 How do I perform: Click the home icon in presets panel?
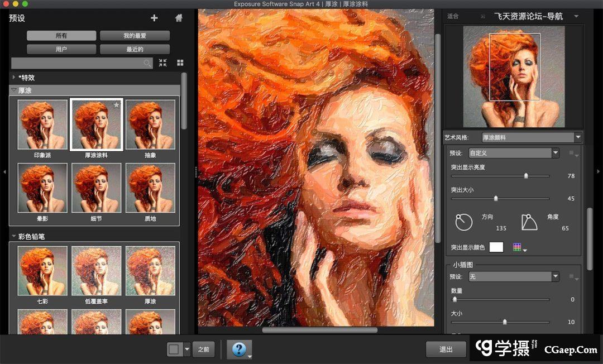(179, 18)
